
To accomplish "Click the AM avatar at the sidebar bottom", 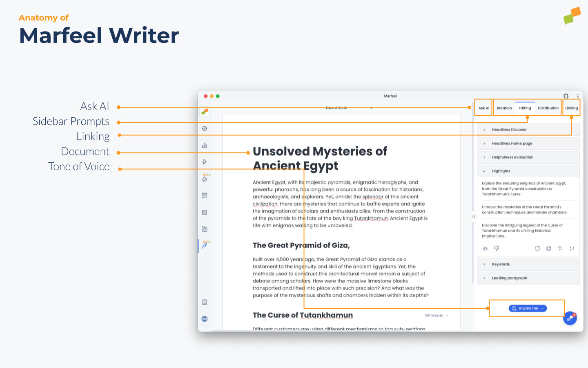I will coord(205,319).
